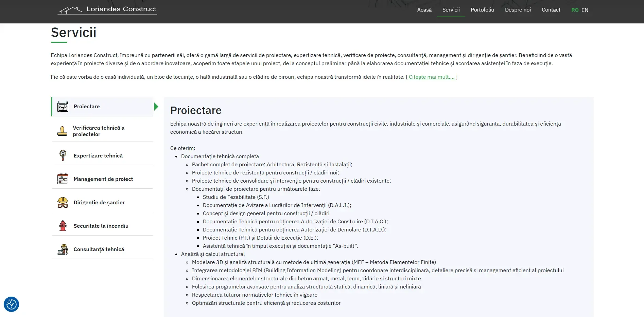644x317 pixels.
Task: Switch site language to EN
Action: click(585, 10)
